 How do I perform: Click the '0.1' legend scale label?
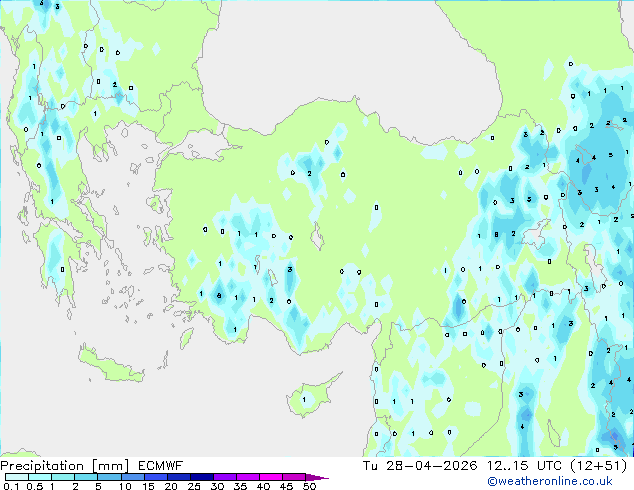[11, 486]
